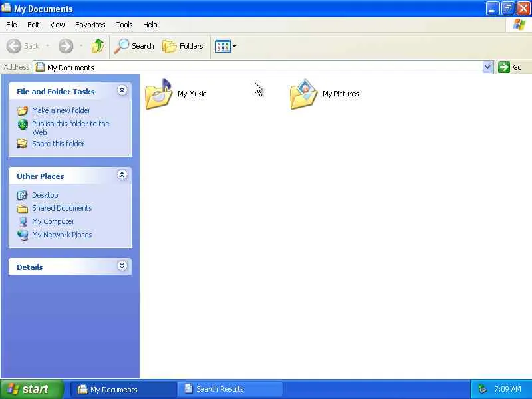Switch to My Documents taskbar button
This screenshot has height=399, width=532.
(124, 389)
